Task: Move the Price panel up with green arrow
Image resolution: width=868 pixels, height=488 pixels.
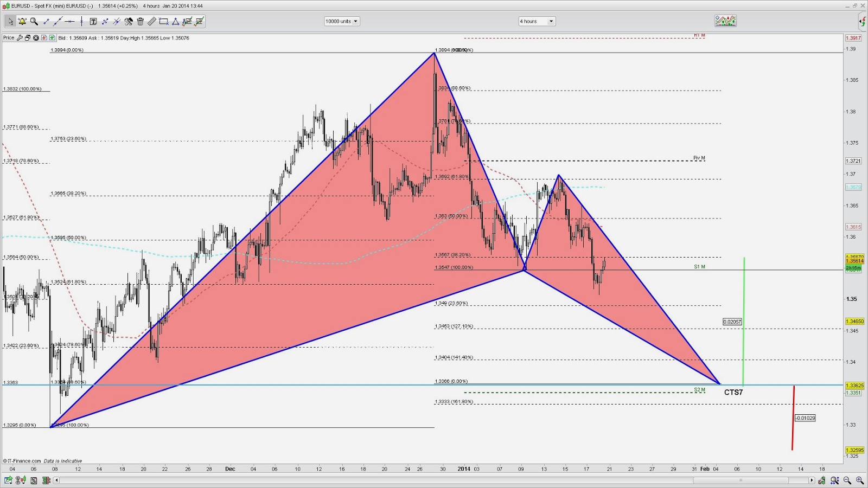Action: tap(52, 38)
